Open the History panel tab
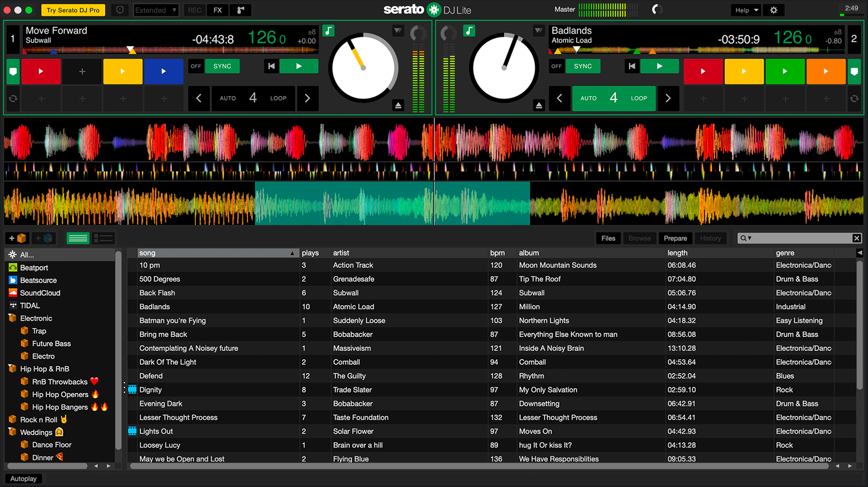This screenshot has width=868, height=487. (710, 238)
